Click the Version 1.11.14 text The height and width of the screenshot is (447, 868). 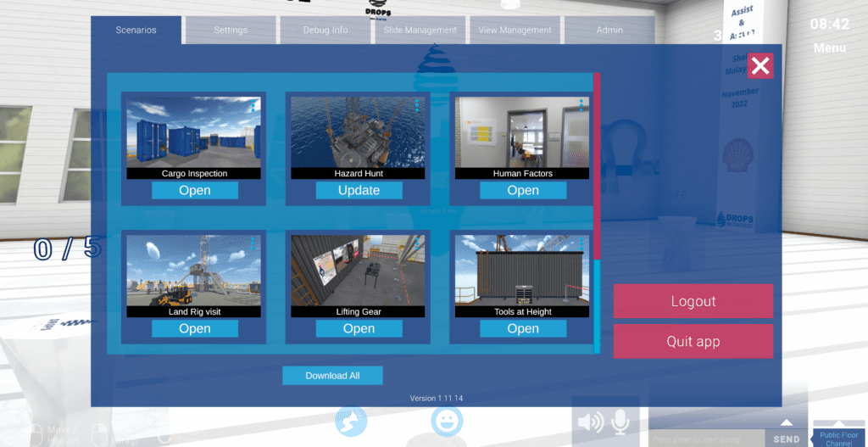pyautogui.click(x=437, y=399)
